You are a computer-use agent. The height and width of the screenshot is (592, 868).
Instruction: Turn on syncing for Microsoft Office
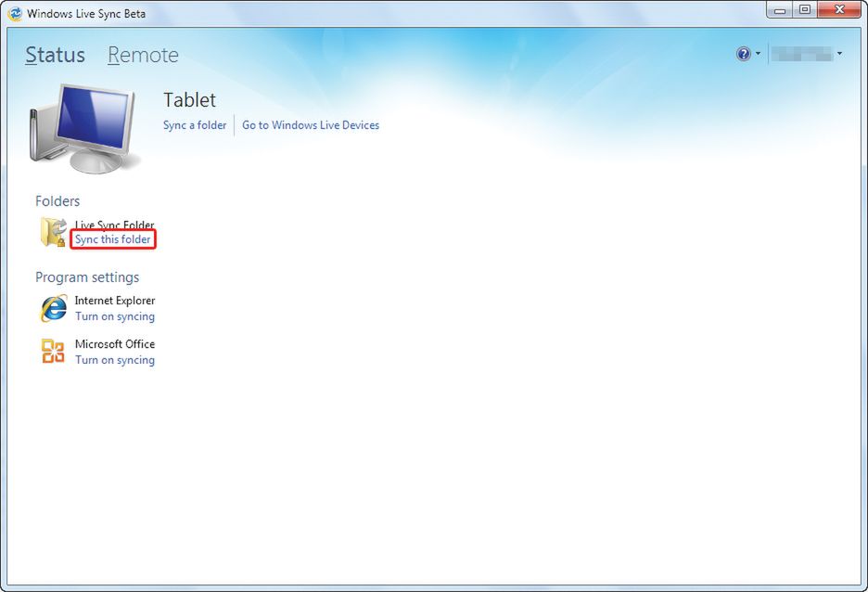tap(115, 360)
